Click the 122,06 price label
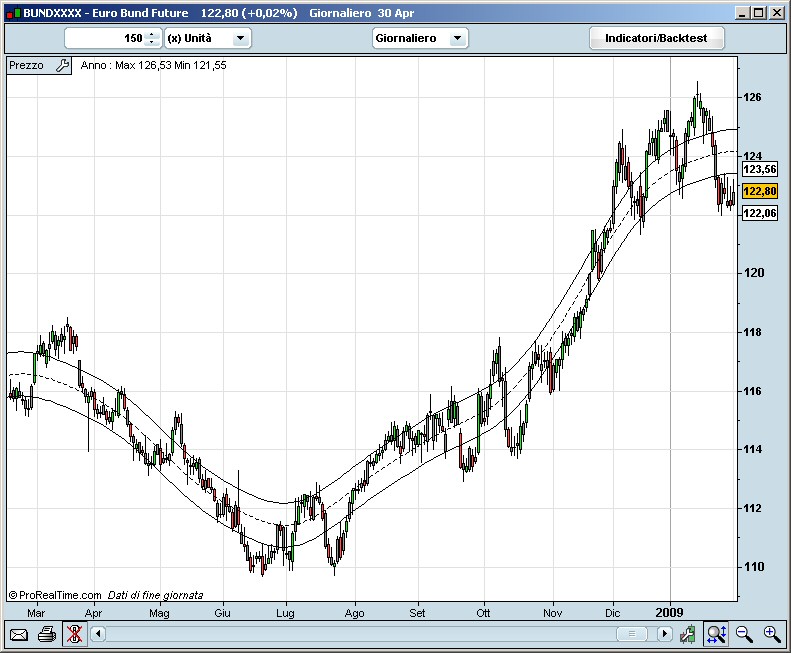The image size is (791, 653). pyautogui.click(x=760, y=213)
